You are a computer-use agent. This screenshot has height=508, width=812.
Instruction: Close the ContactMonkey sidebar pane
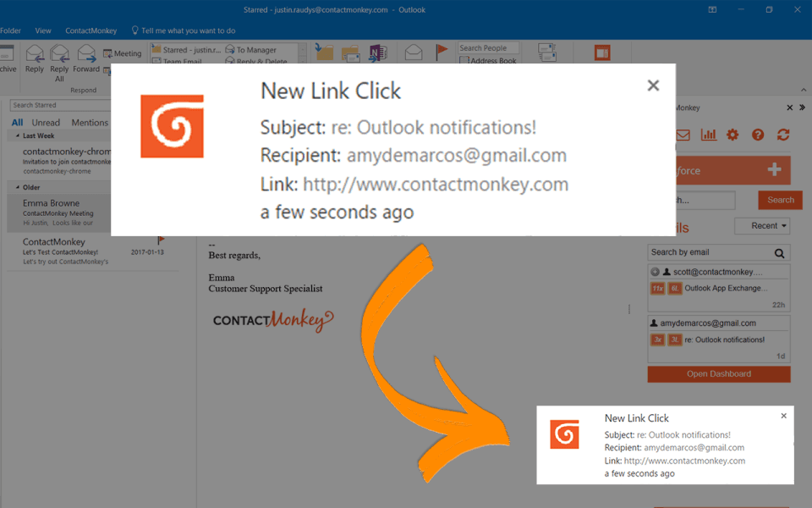point(790,108)
